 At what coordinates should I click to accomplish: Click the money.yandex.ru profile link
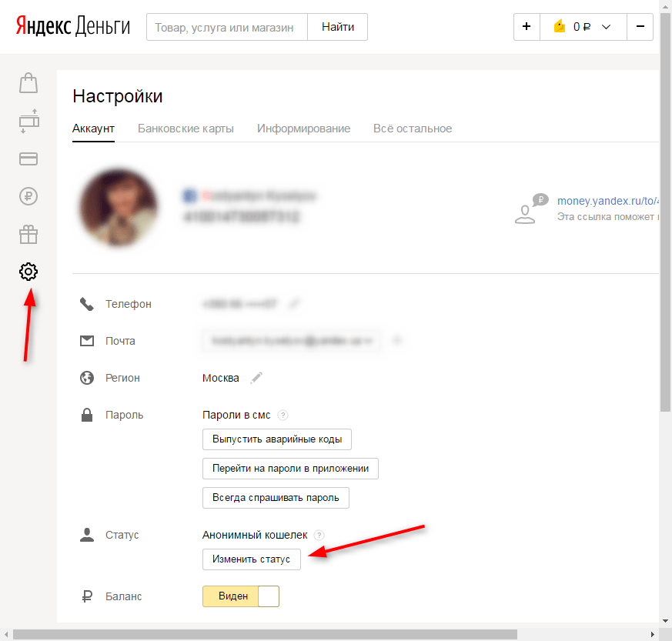click(x=607, y=201)
